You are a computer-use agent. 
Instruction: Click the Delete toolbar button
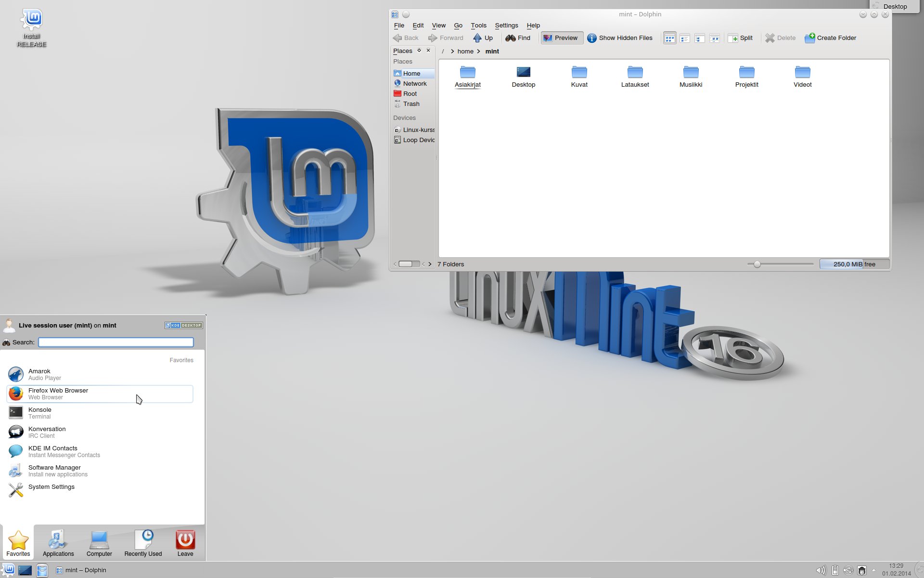pos(780,38)
